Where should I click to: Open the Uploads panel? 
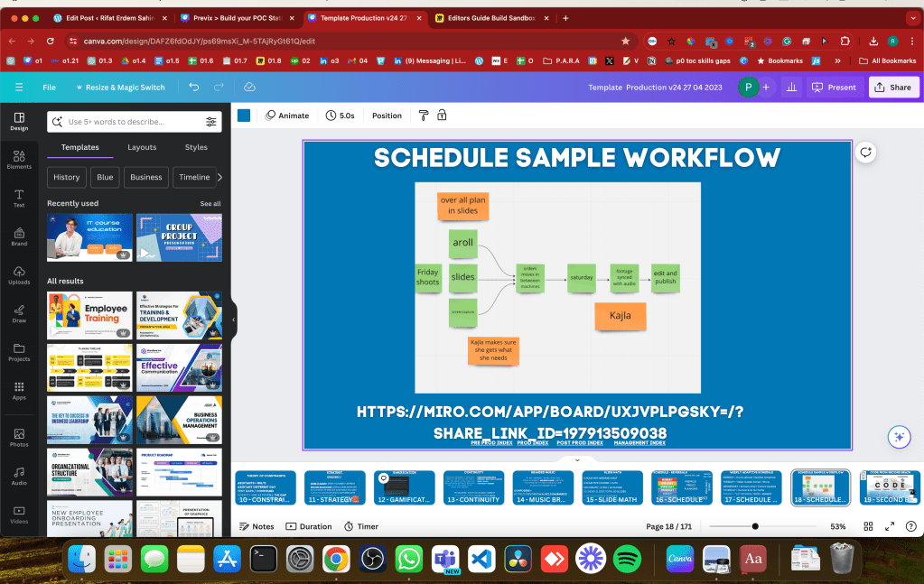pyautogui.click(x=19, y=275)
